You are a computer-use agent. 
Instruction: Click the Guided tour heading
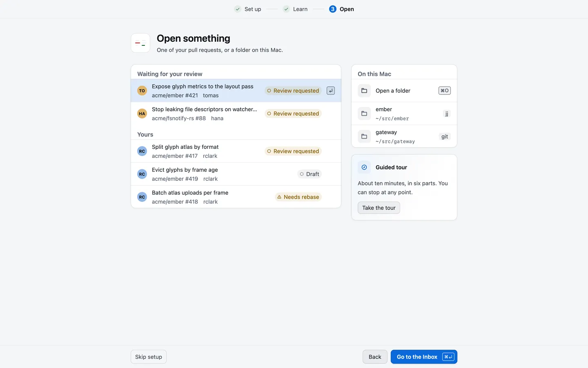tap(391, 167)
